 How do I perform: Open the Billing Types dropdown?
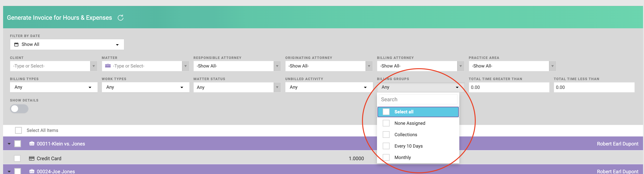(x=54, y=87)
